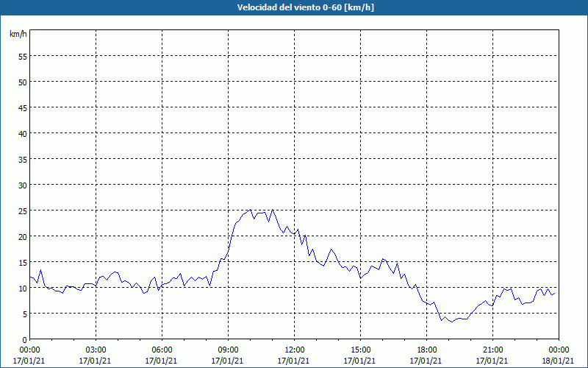Click the 18:00 time label on x-axis
This screenshot has width=588, height=368.
pos(426,350)
